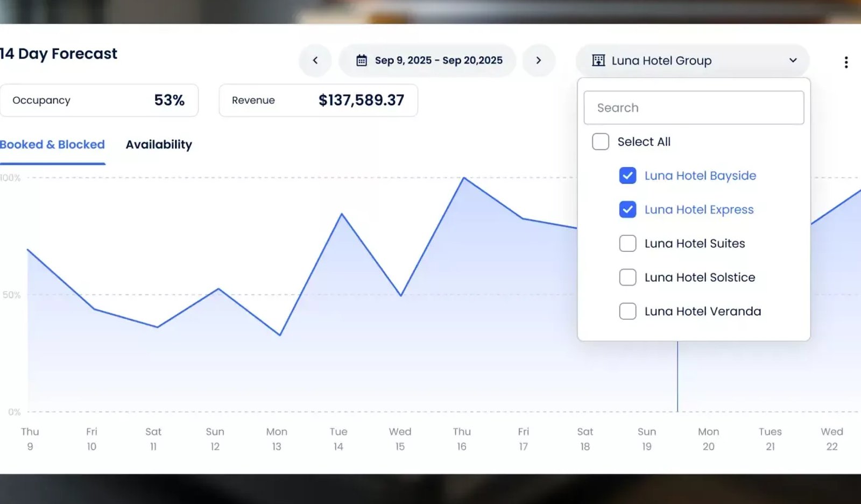Check the Luna Hotel Suites box
The height and width of the screenshot is (504, 861).
click(x=627, y=243)
